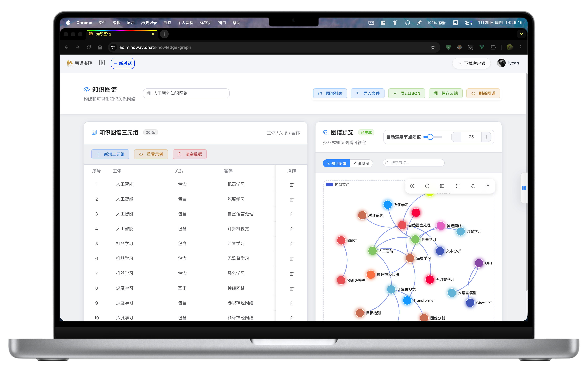Click 导入文件 to import a file
The height and width of the screenshot is (371, 588).
367,93
